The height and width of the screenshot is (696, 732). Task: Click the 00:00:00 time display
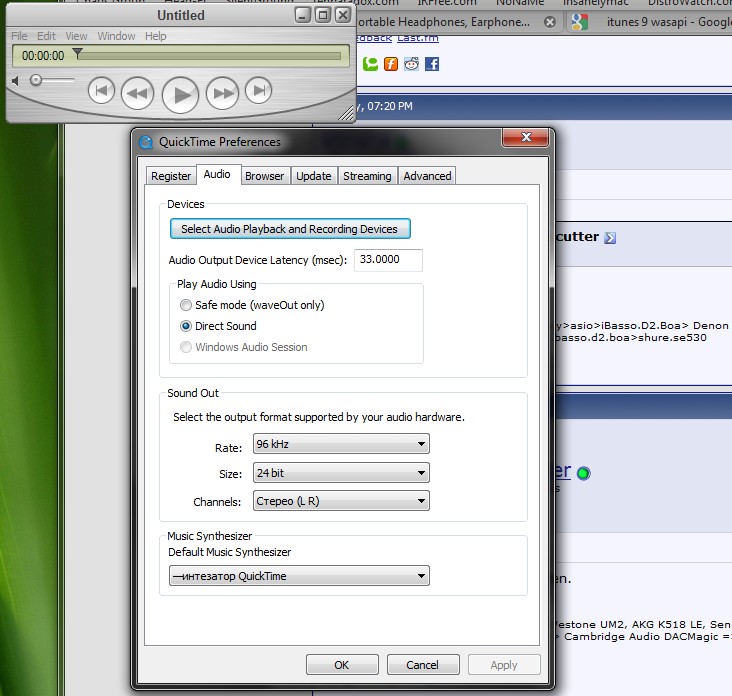pos(43,56)
